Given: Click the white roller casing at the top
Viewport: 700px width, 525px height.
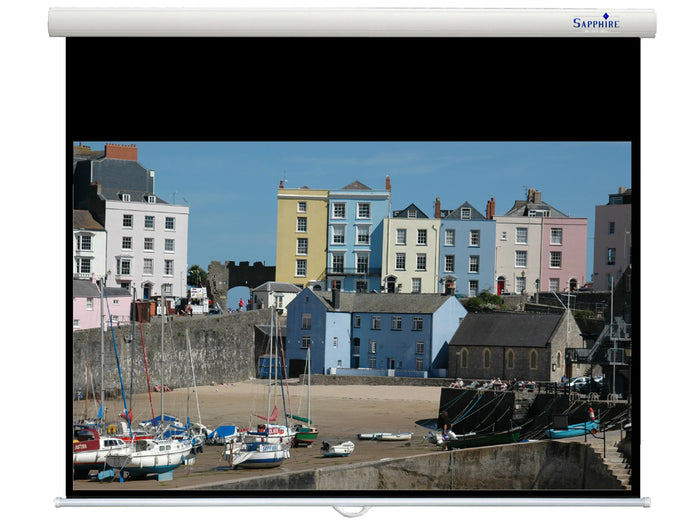Looking at the screenshot, I should (x=352, y=22).
